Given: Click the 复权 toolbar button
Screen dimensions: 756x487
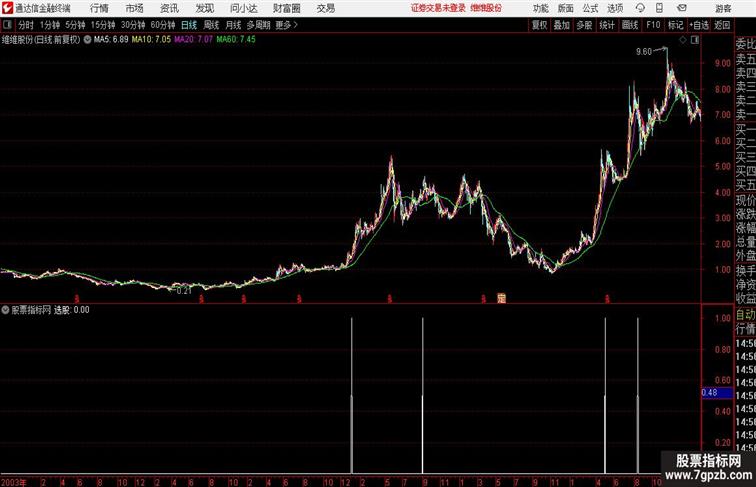Looking at the screenshot, I should (x=539, y=25).
